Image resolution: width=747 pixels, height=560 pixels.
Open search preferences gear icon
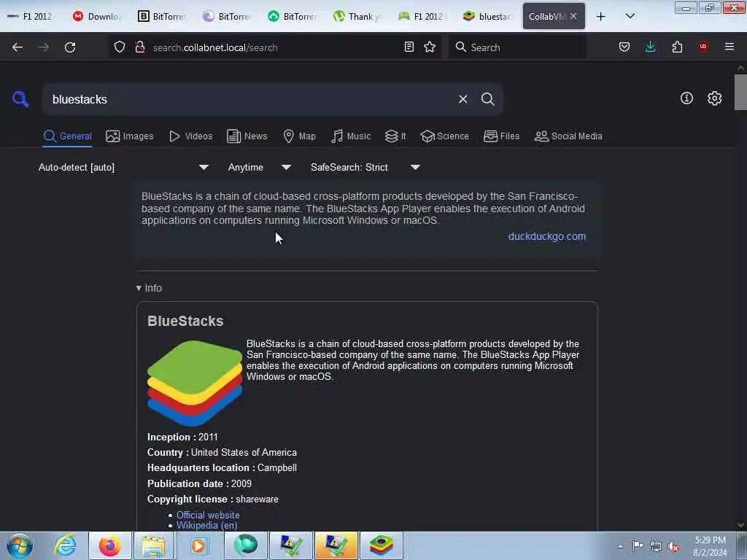pyautogui.click(x=715, y=98)
